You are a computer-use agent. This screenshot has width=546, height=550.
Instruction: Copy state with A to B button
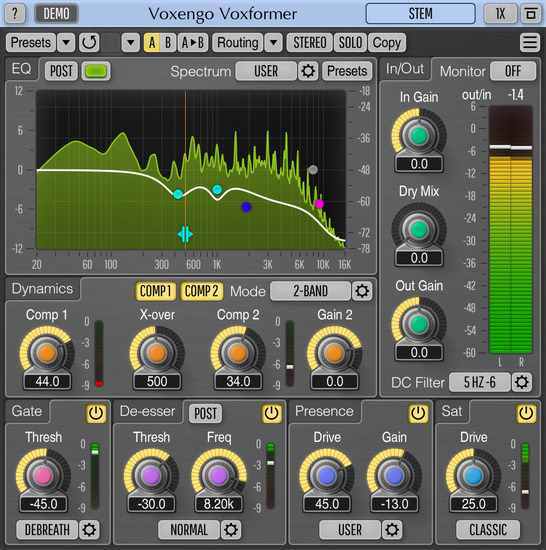193,43
